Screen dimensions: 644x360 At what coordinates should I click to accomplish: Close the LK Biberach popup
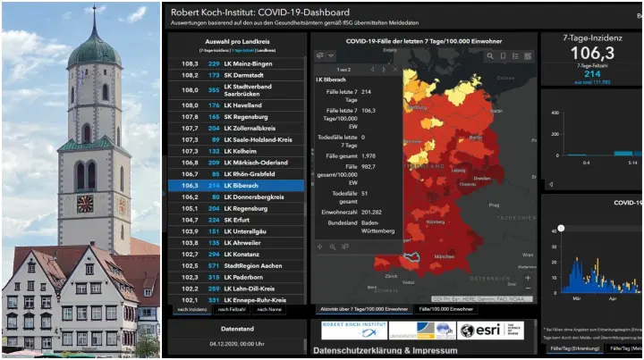(x=396, y=68)
